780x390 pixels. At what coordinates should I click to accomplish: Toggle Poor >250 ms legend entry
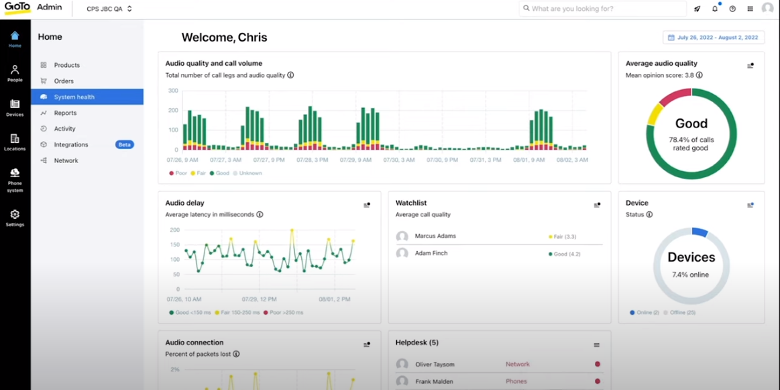click(x=284, y=312)
